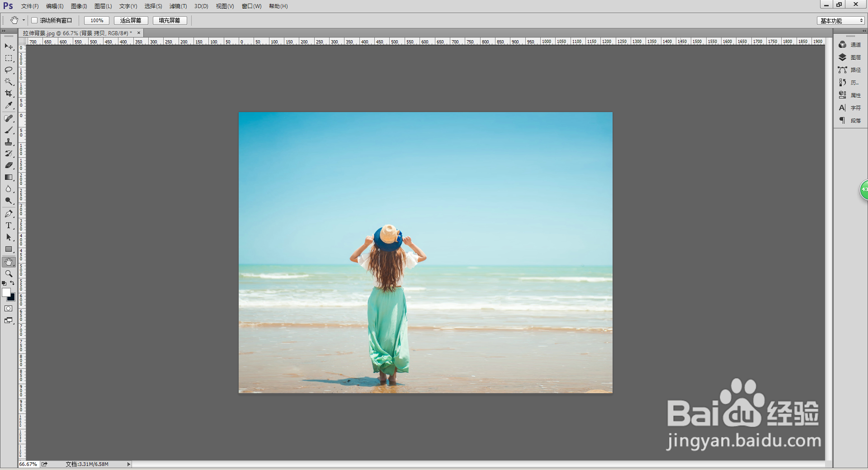Select the Eraser tool

coord(9,165)
